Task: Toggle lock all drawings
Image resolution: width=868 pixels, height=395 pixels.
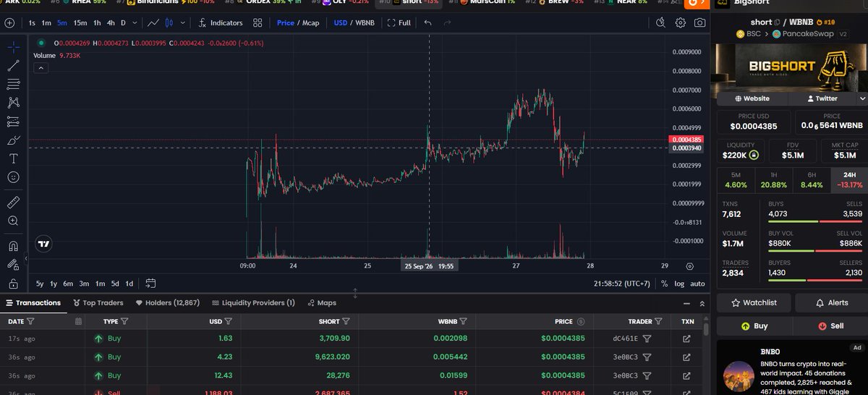Action: [x=13, y=283]
